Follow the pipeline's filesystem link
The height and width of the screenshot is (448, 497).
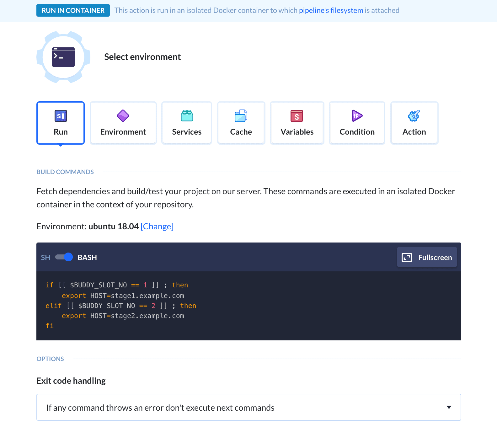pyautogui.click(x=331, y=10)
